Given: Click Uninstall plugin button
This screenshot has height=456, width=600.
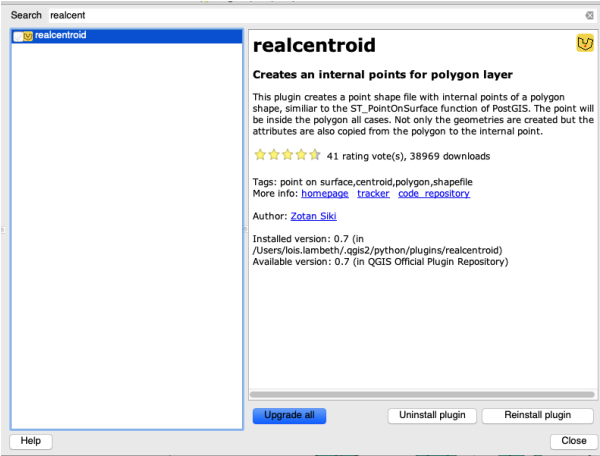Looking at the screenshot, I should tap(432, 415).
